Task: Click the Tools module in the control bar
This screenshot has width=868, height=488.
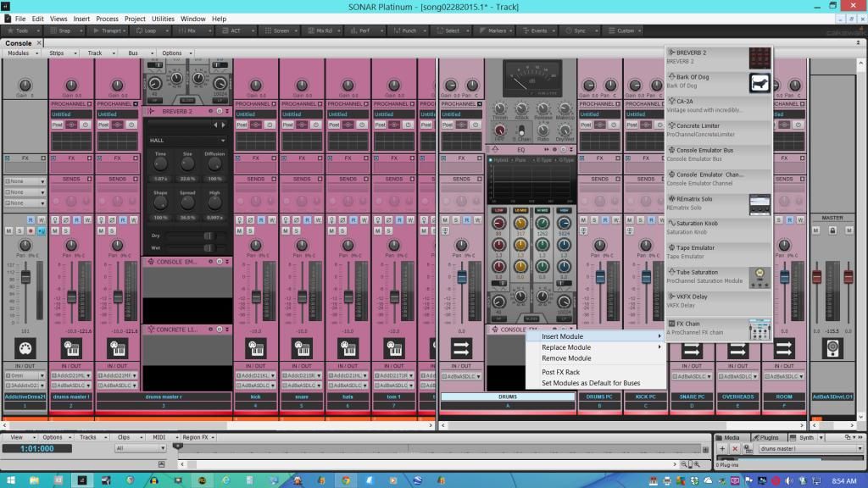Action: (x=22, y=30)
